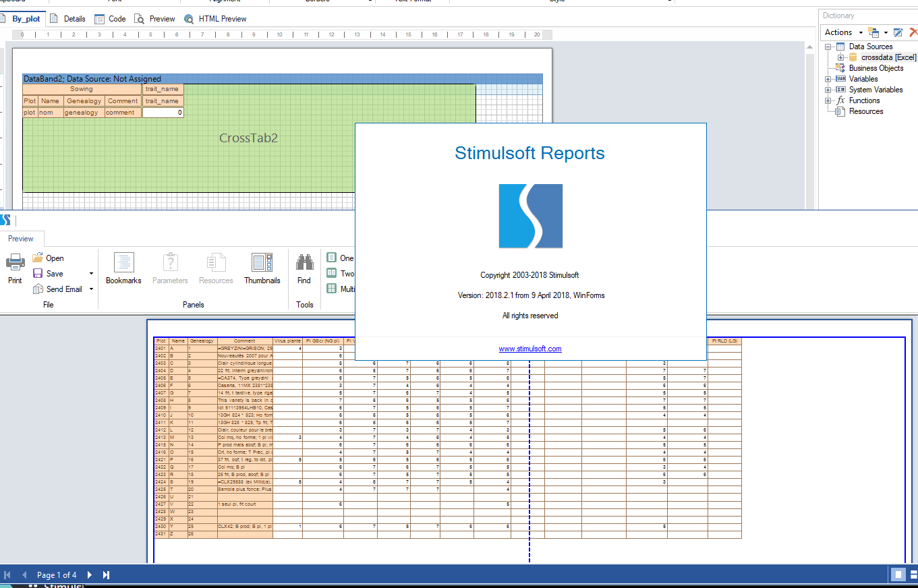Send report by Email

pos(57,289)
